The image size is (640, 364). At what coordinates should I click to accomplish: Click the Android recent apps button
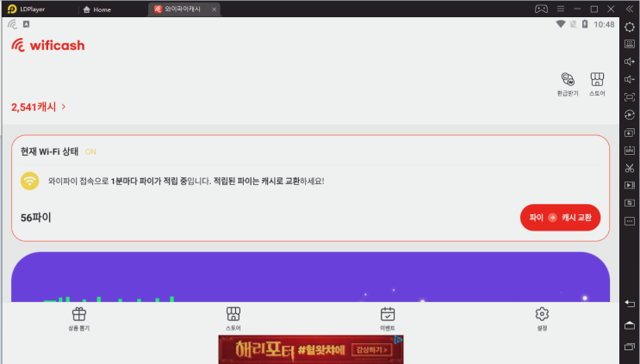(630, 347)
